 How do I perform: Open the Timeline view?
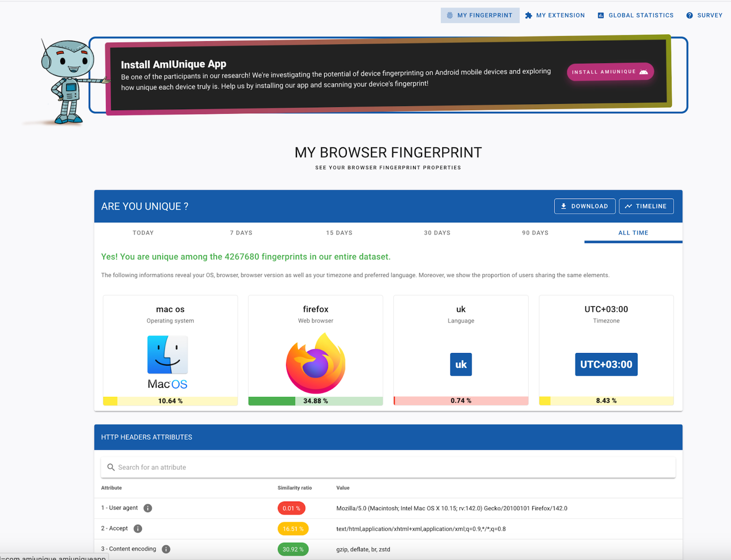tap(646, 206)
